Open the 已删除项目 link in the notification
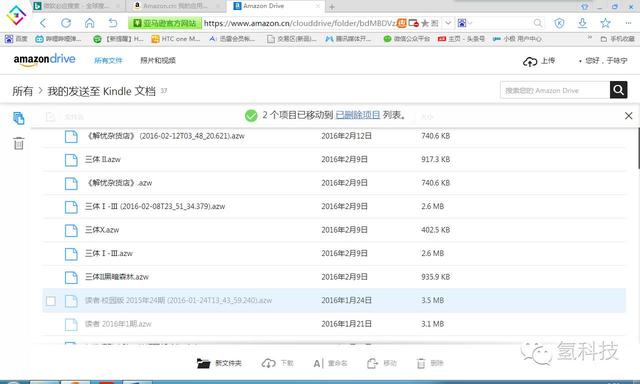 pos(358,115)
